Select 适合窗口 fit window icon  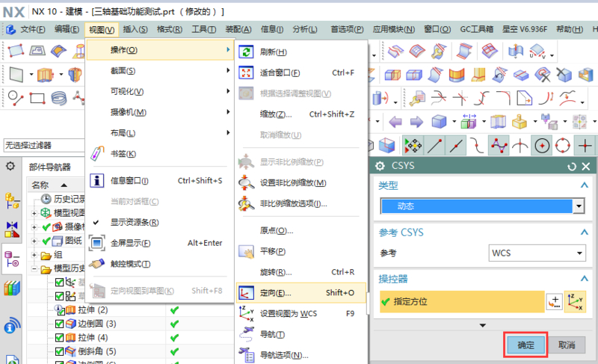247,73
